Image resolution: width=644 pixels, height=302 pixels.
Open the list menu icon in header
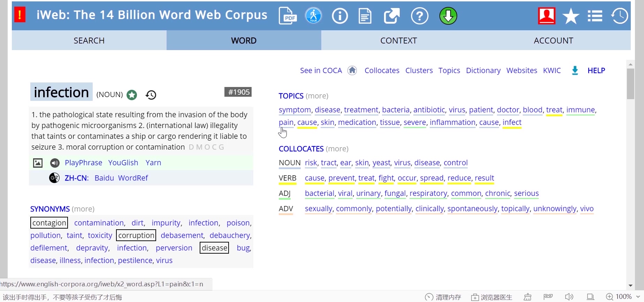[595, 16]
